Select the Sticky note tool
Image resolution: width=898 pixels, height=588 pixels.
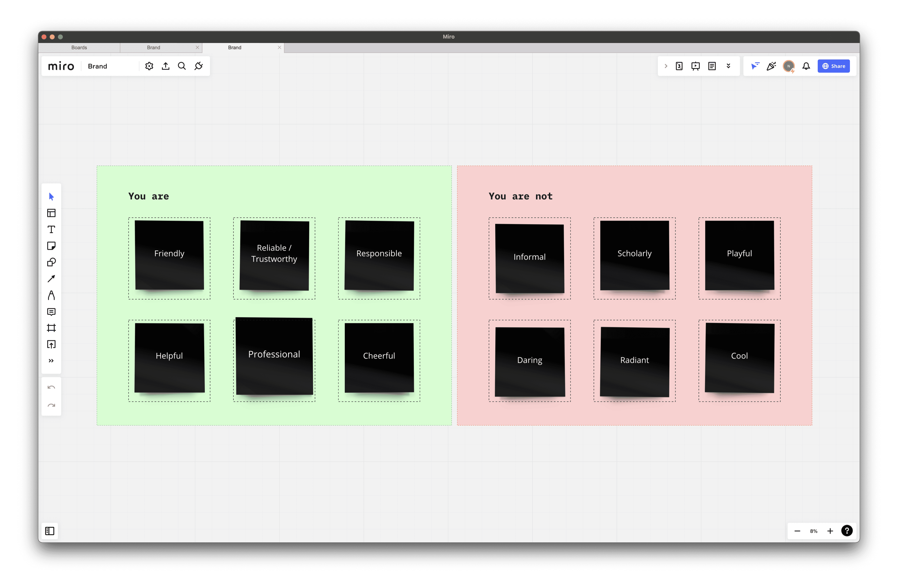click(x=51, y=246)
